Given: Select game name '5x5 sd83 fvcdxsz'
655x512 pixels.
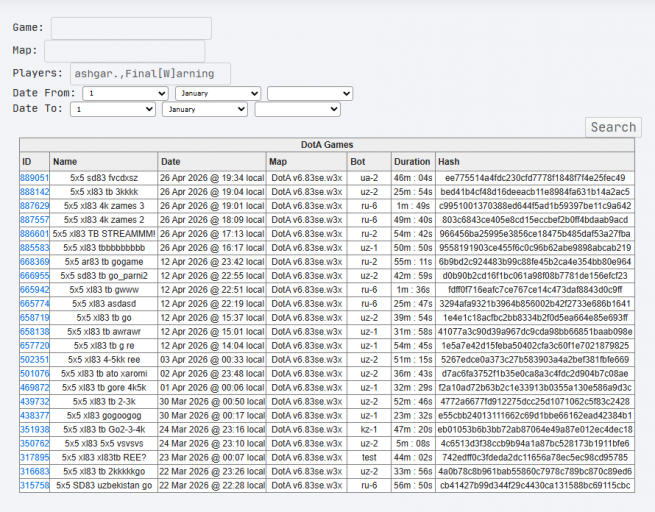Looking at the screenshot, I should [x=104, y=178].
